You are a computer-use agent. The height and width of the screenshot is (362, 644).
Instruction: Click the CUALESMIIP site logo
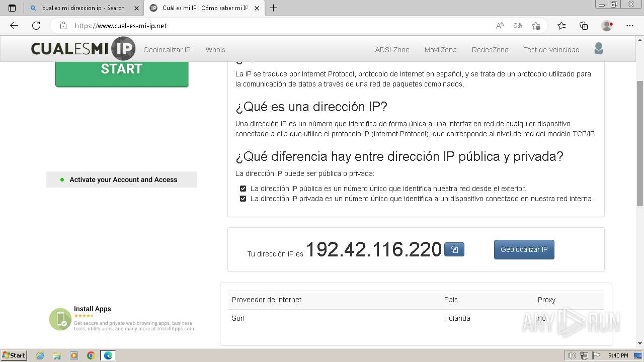[x=83, y=49]
